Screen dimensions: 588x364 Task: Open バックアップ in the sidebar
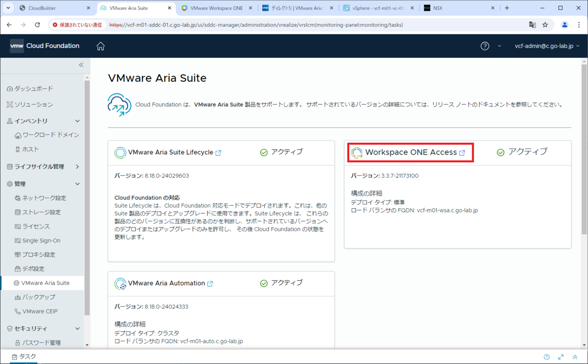tap(35, 297)
